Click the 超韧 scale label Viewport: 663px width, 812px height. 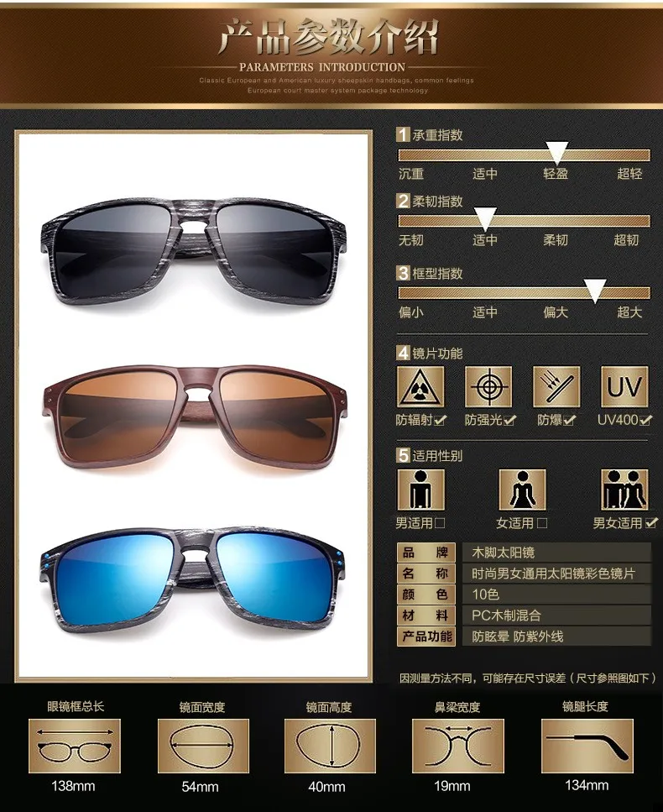(626, 240)
